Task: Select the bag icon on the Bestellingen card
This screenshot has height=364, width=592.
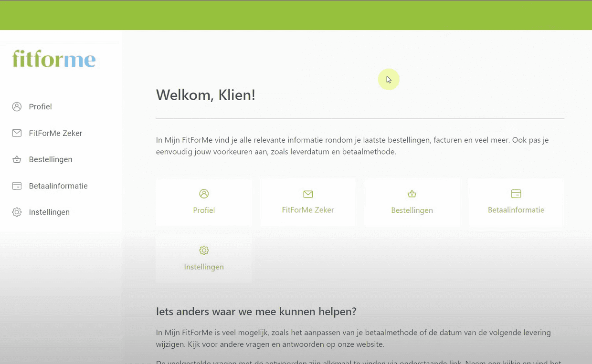Action: click(x=412, y=194)
